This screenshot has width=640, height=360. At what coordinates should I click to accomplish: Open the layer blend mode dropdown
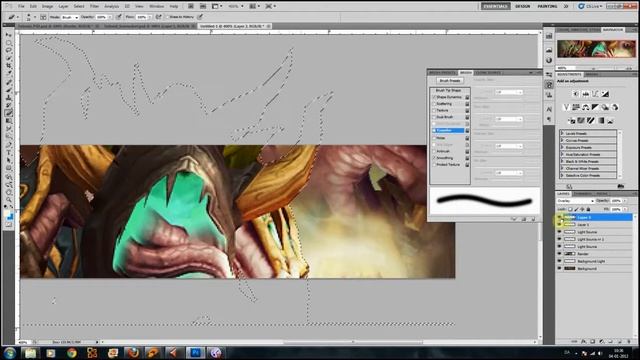(x=576, y=201)
